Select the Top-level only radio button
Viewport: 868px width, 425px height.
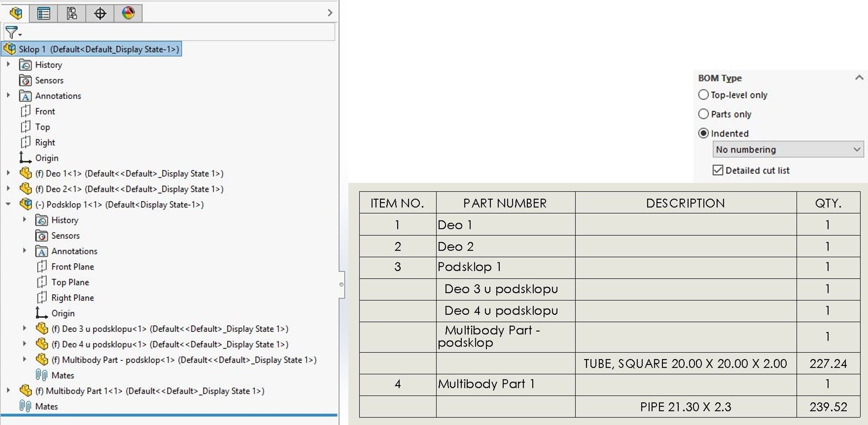(704, 95)
